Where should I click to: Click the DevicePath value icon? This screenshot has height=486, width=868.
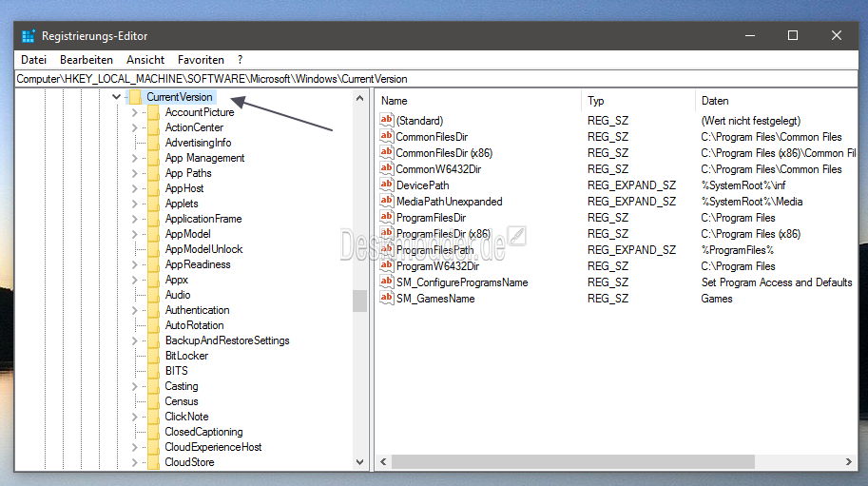tap(386, 185)
